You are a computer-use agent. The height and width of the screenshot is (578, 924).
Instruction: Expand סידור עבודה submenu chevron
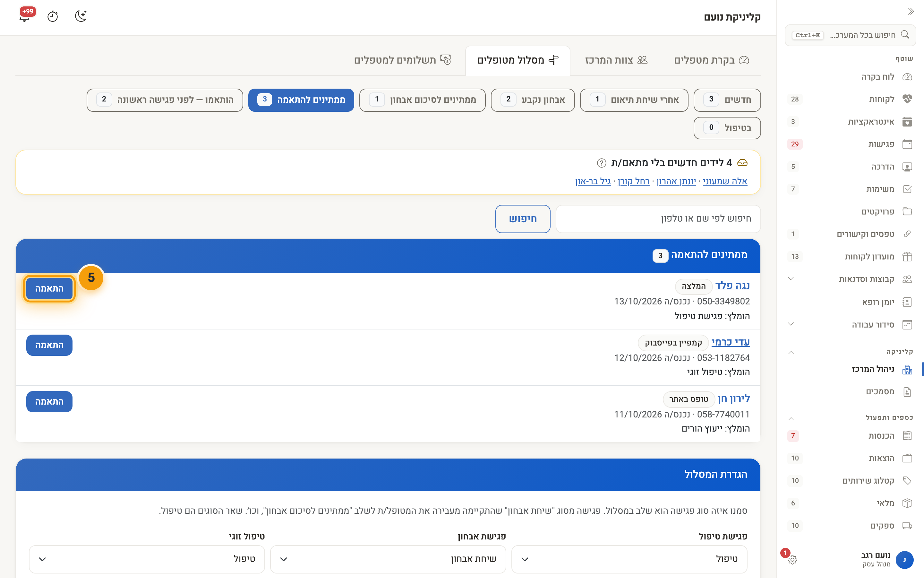791,324
